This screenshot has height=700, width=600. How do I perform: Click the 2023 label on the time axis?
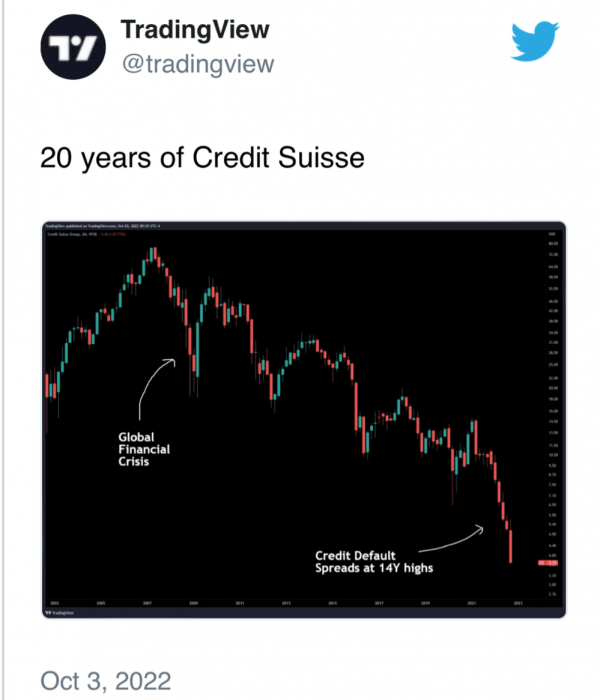[x=519, y=603]
